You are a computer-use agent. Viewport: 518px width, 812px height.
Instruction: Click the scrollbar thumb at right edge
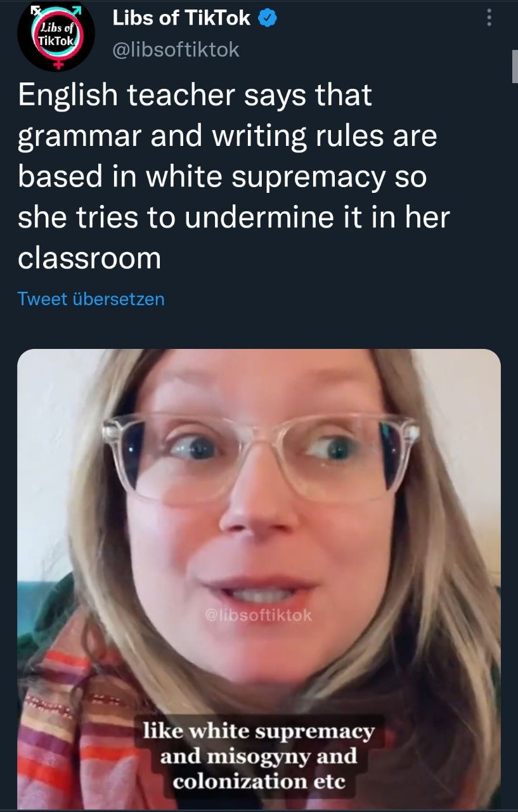coord(514,67)
